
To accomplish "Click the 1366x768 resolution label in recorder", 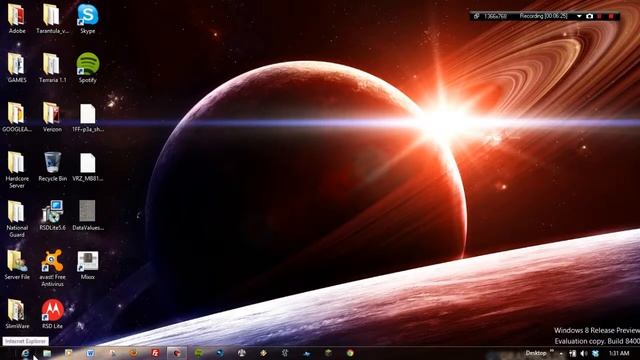I will pos(495,16).
